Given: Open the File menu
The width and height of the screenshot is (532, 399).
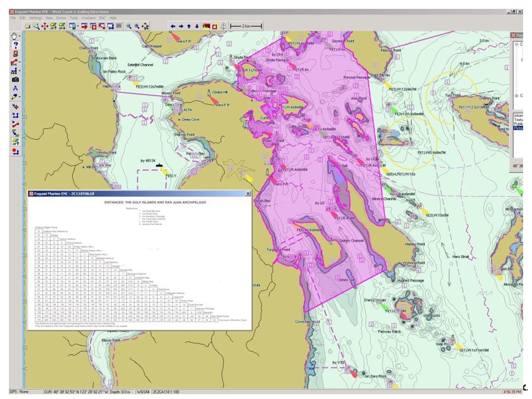Looking at the screenshot, I should pos(13,18).
